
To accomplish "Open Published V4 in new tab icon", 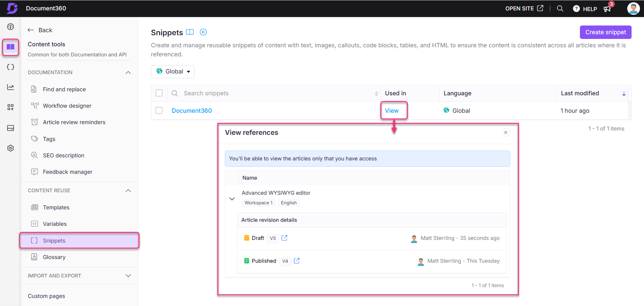I will tap(297, 261).
